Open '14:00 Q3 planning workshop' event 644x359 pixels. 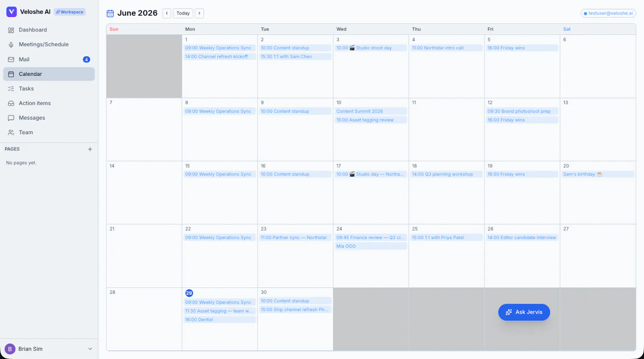[x=447, y=174]
